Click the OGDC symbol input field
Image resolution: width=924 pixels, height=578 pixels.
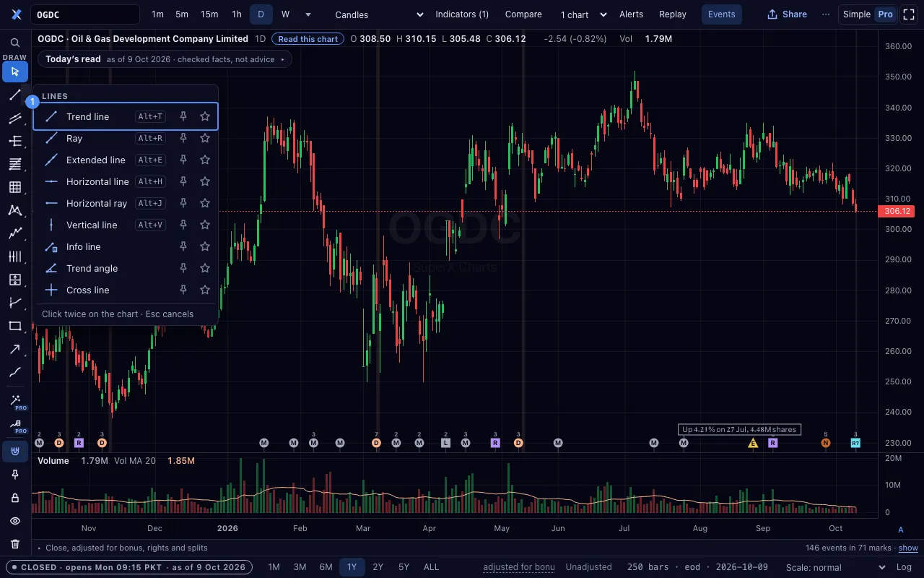[x=86, y=14]
